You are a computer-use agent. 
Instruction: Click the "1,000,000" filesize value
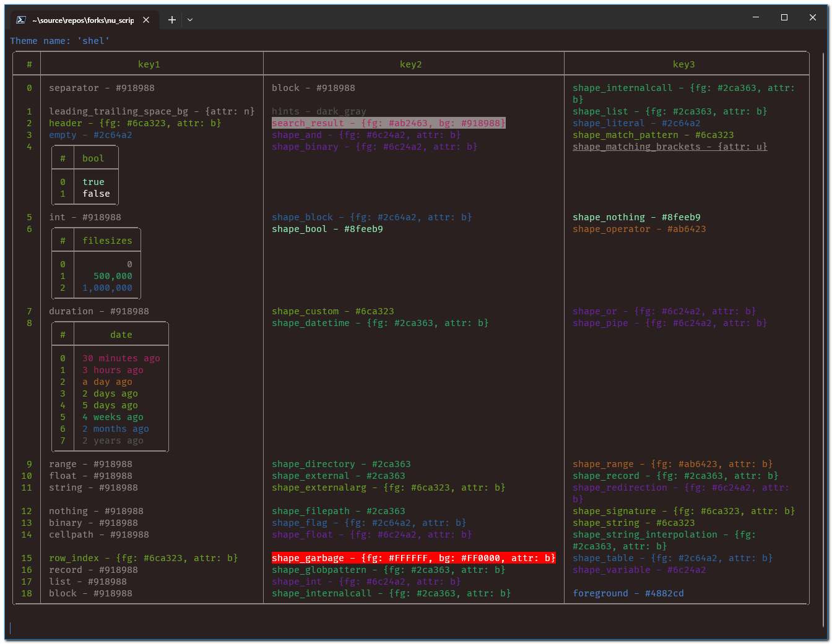tap(108, 288)
